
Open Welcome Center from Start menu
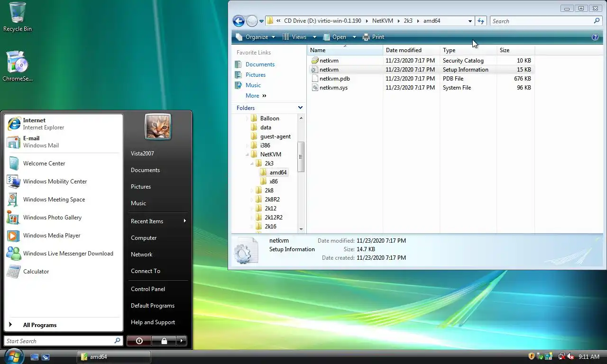pyautogui.click(x=64, y=164)
